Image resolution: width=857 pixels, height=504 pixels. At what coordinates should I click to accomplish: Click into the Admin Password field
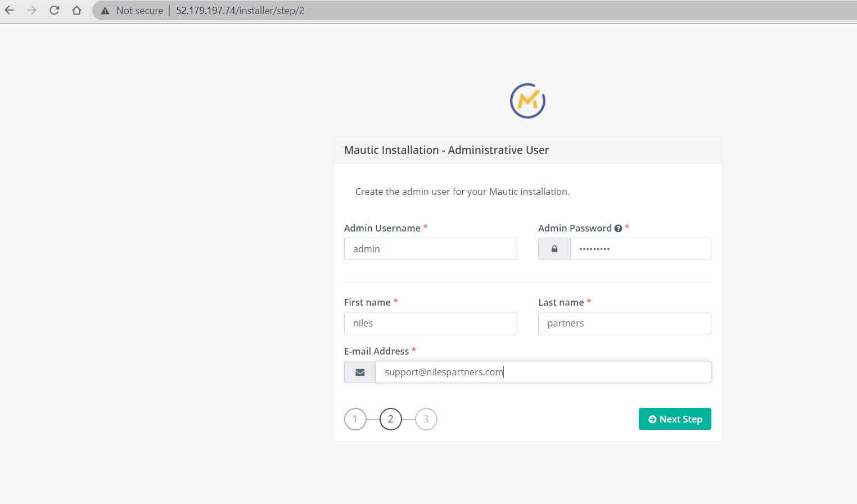click(640, 249)
